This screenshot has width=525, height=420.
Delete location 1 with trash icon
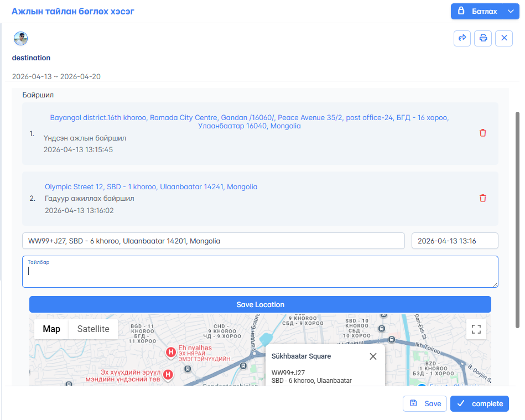[x=482, y=133]
